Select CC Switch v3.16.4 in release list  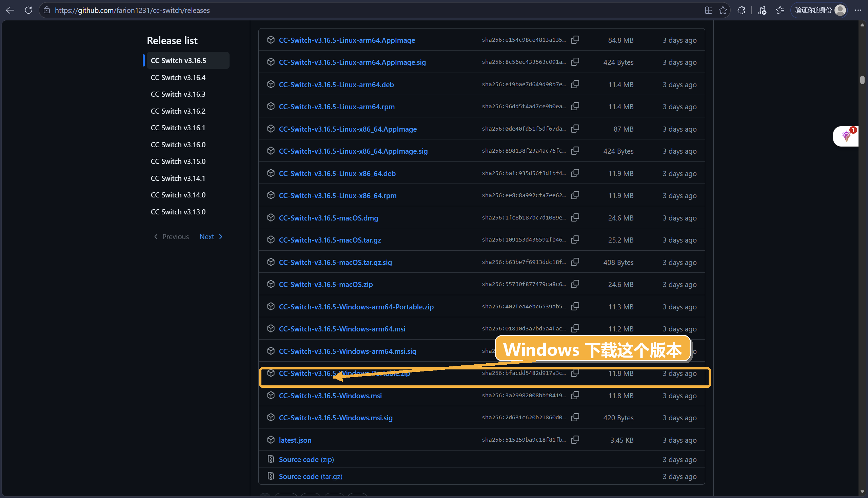pyautogui.click(x=178, y=78)
